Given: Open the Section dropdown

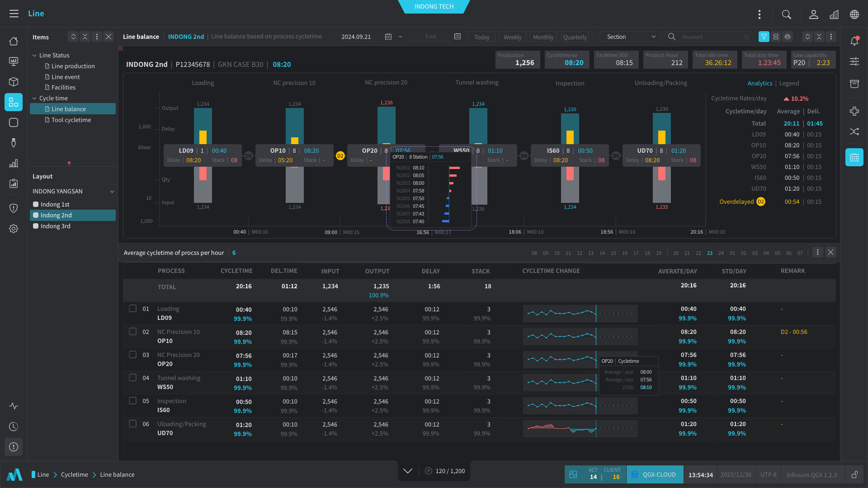Looking at the screenshot, I should [x=630, y=37].
